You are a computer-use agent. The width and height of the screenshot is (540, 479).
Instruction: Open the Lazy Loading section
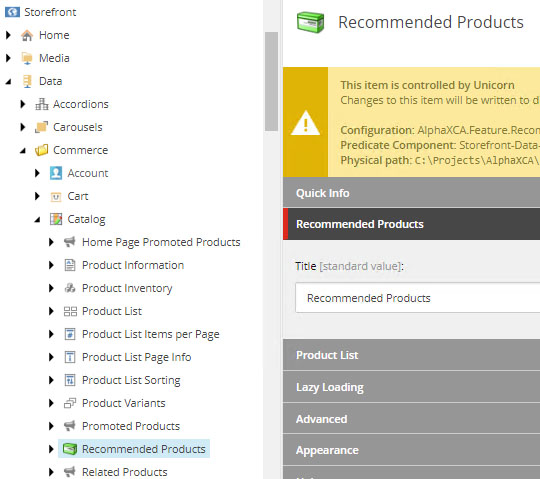click(412, 387)
